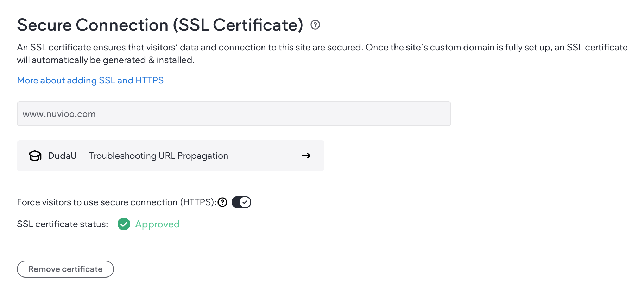The image size is (644, 293).
Task: Click the question mark after HTTPS label
Action: pyautogui.click(x=223, y=202)
